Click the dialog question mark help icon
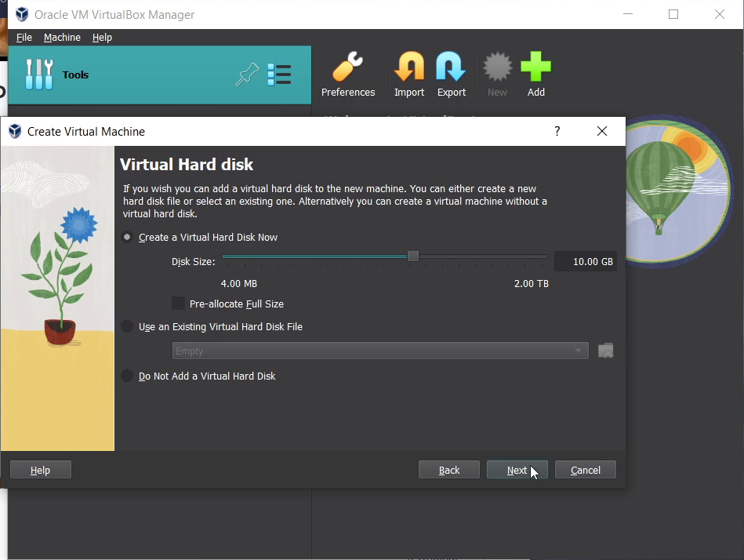The width and height of the screenshot is (744, 560). click(x=557, y=132)
